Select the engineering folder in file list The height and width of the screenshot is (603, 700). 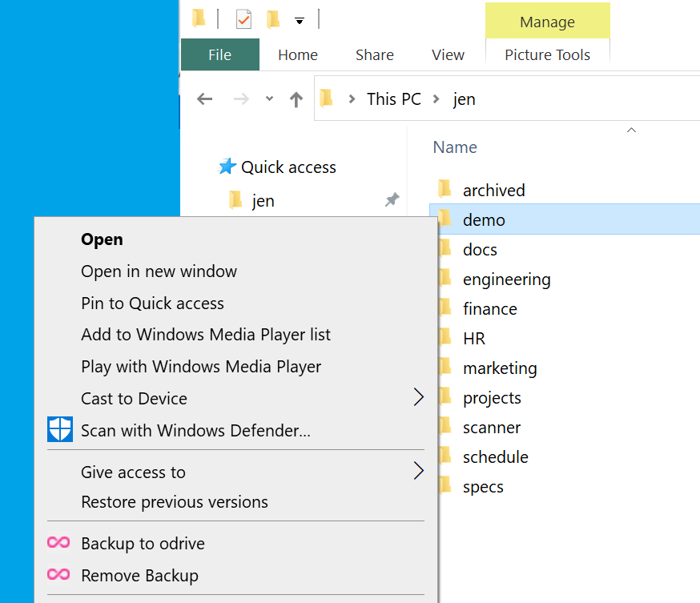click(x=506, y=279)
